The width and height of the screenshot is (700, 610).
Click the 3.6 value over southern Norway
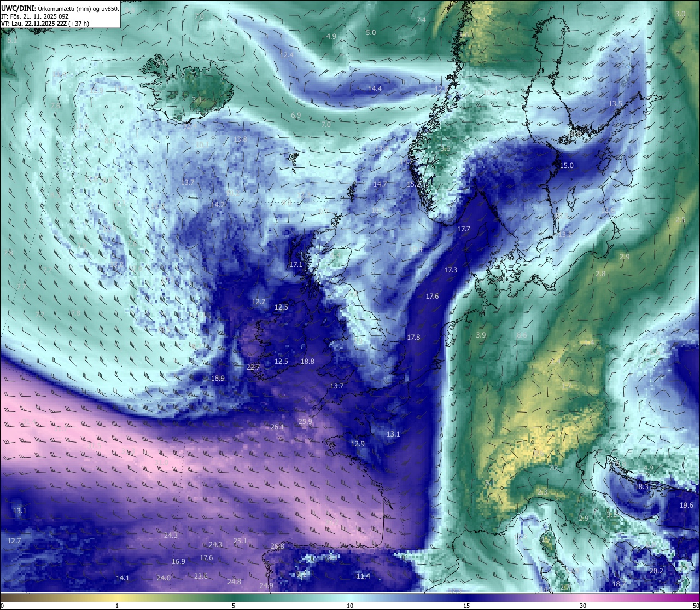click(x=445, y=149)
